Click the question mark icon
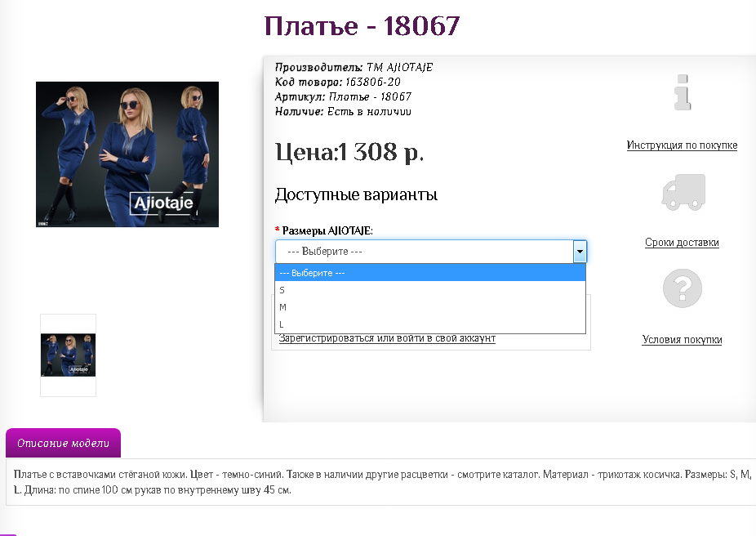This screenshot has height=536, width=756. coord(683,288)
